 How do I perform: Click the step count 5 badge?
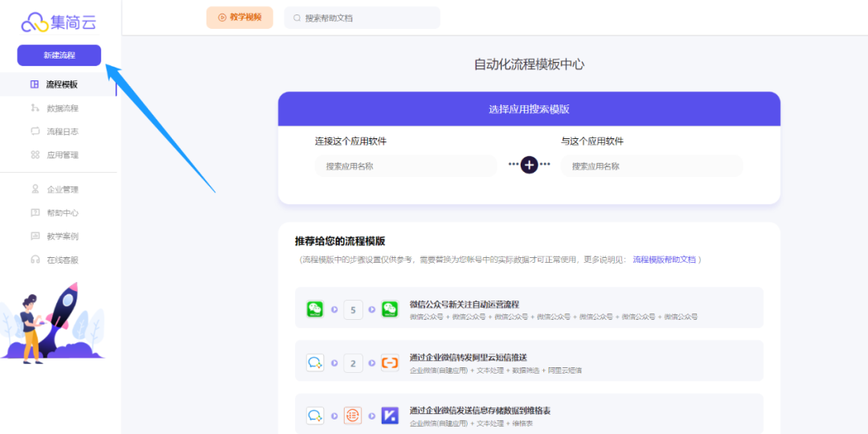(x=353, y=309)
